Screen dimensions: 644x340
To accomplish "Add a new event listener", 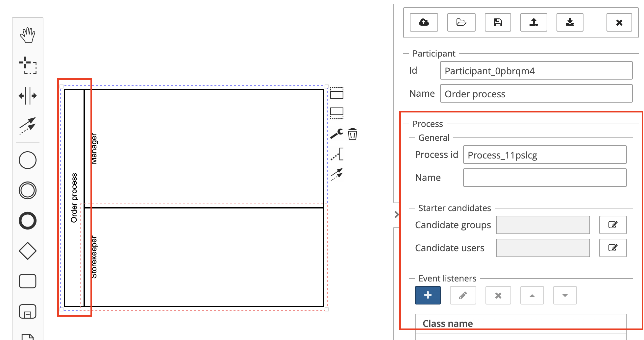I will pos(428,295).
